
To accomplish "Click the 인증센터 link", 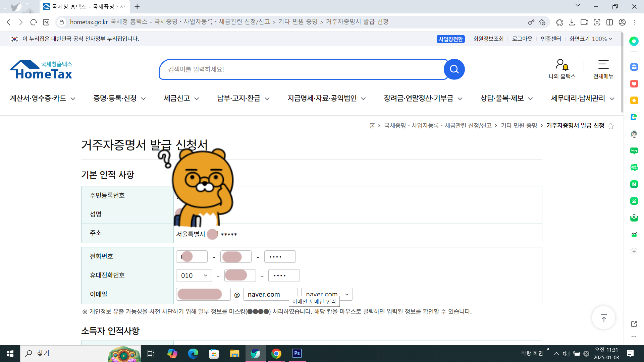I will click(x=550, y=39).
